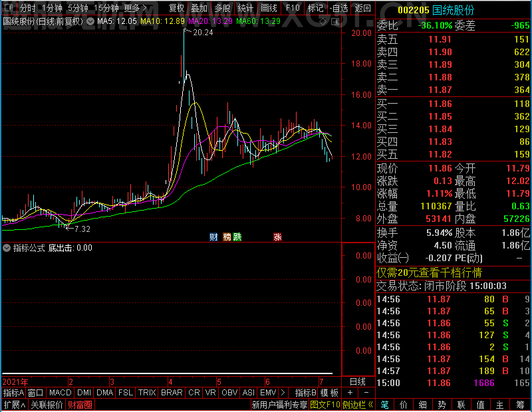Click the 榜 marker icon on the chart

tap(227, 237)
